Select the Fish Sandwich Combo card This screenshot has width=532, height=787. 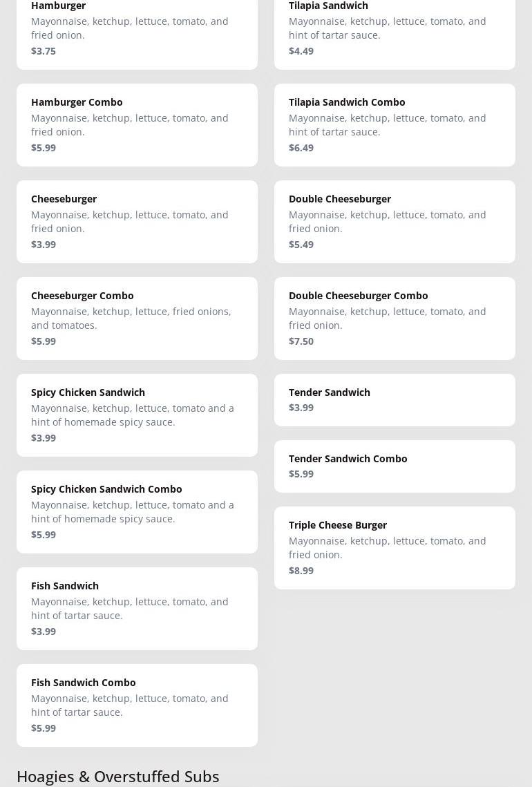click(137, 705)
